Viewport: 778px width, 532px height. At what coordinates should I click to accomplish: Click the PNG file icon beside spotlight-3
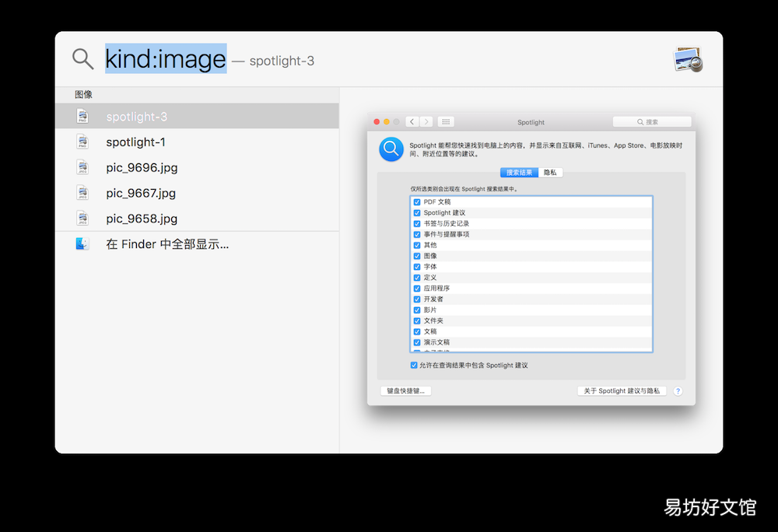point(82,116)
